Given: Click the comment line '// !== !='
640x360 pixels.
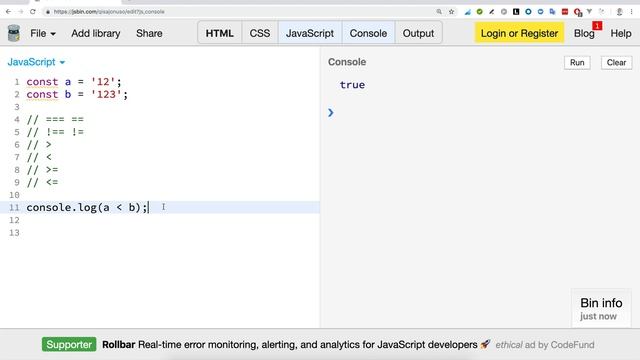Looking at the screenshot, I should pos(55,132).
